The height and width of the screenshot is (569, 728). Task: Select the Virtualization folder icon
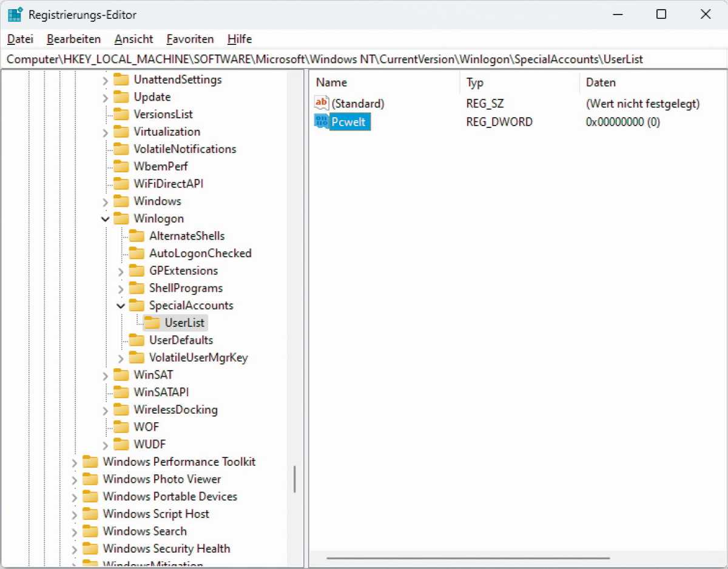click(121, 132)
